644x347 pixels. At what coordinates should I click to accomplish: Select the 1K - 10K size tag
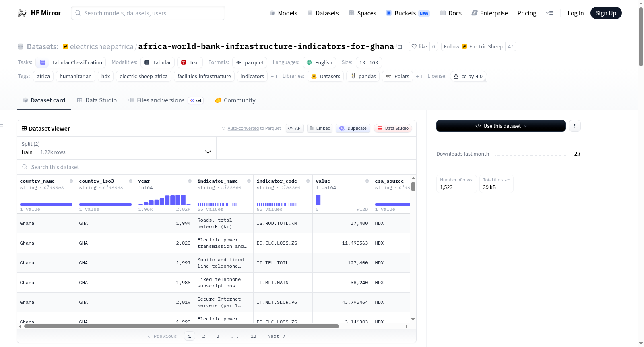(369, 62)
